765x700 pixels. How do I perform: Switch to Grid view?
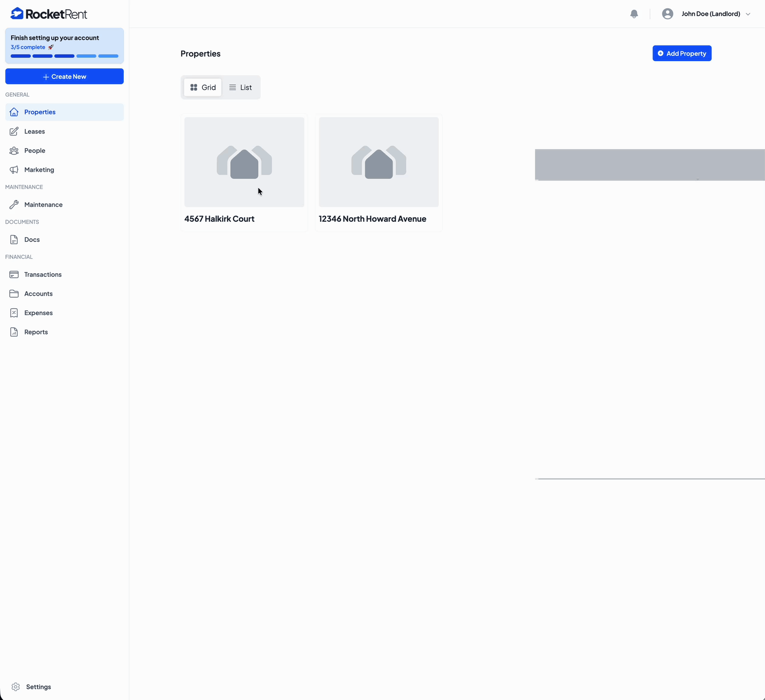click(x=203, y=87)
